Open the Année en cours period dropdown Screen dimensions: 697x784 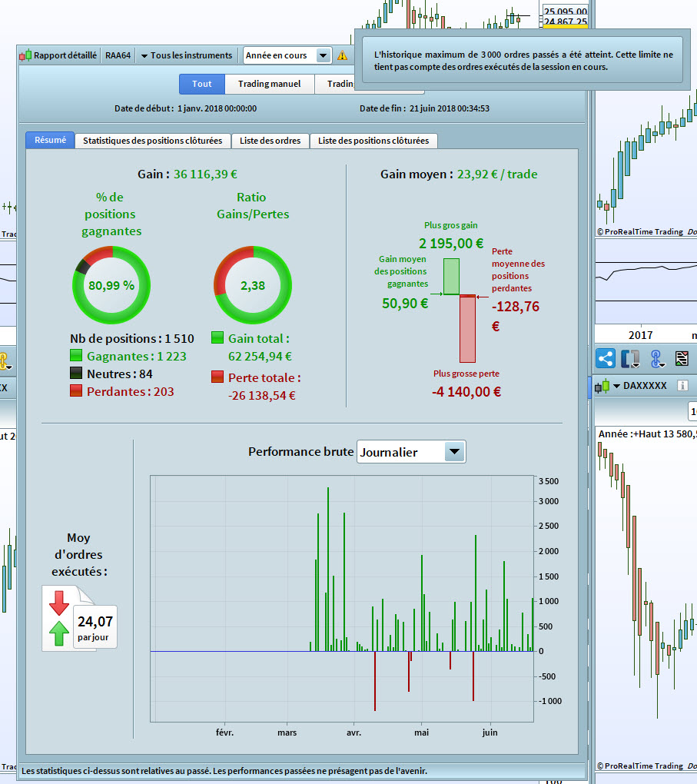323,55
